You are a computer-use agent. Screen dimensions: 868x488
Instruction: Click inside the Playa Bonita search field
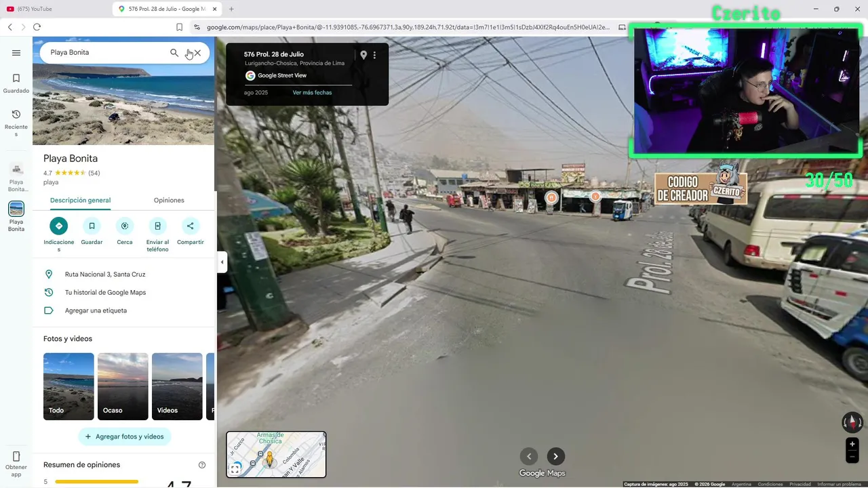click(x=106, y=53)
